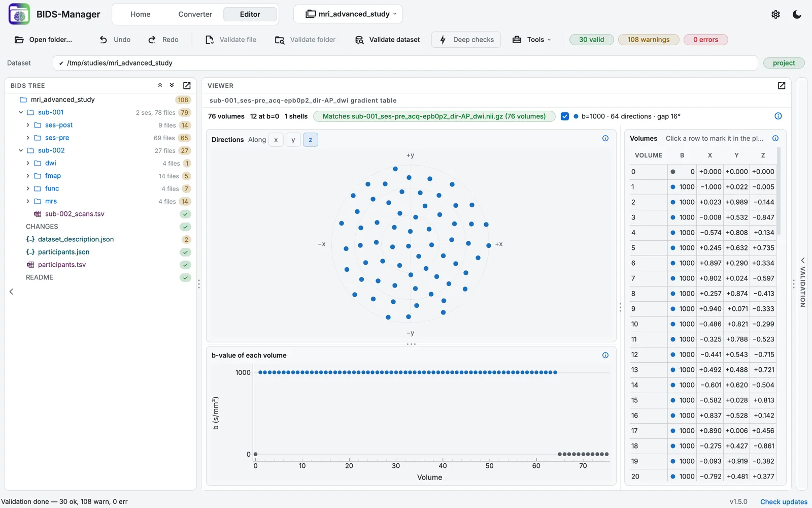
Task: Click the Deep checks button
Action: 466,40
